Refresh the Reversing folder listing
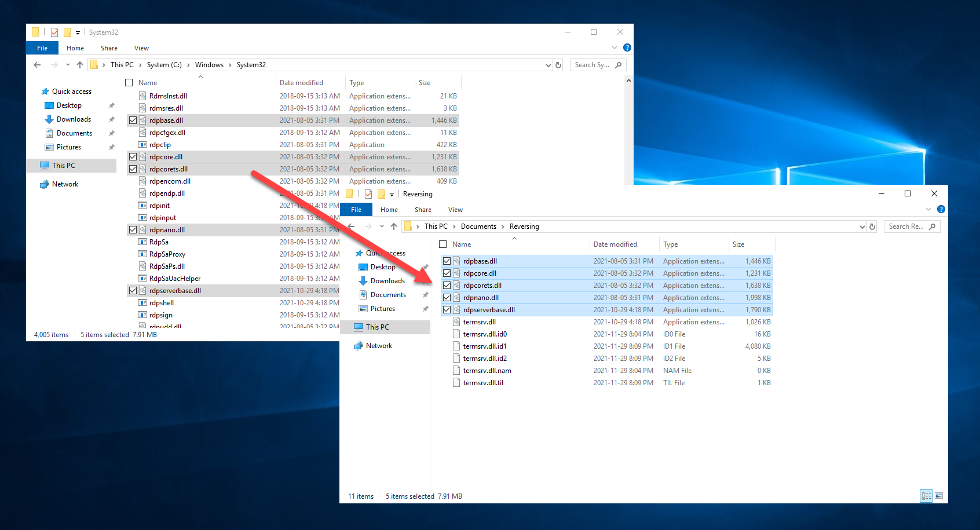Screen dimensions: 980x530 click(x=872, y=226)
